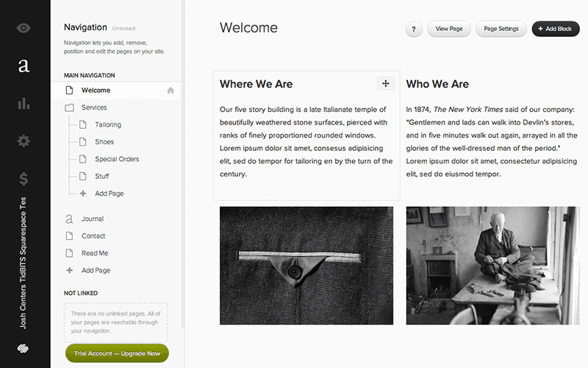Click the View Page button
This screenshot has height=368, width=588.
[x=448, y=29]
